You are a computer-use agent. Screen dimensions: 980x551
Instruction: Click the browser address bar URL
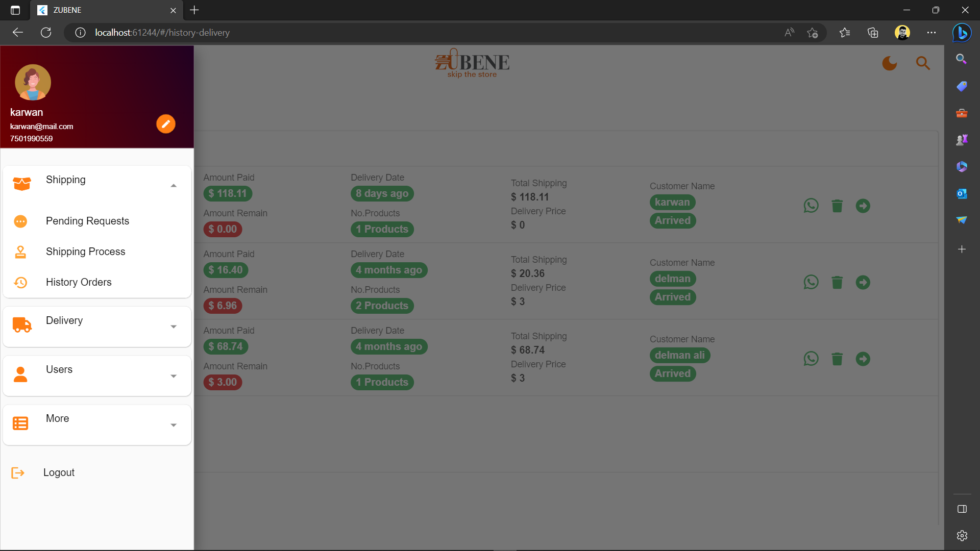pos(162,33)
